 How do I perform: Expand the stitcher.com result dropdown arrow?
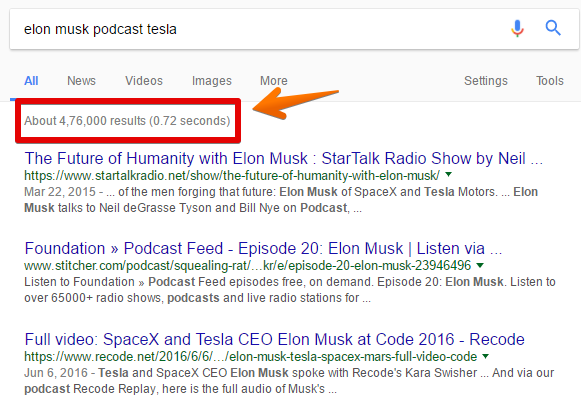point(480,265)
